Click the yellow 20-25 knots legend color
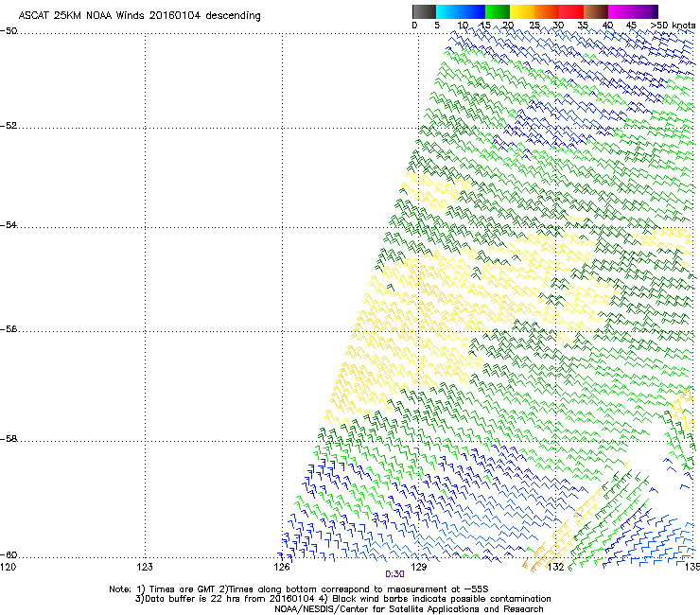The height and width of the screenshot is (615, 700). [x=522, y=11]
